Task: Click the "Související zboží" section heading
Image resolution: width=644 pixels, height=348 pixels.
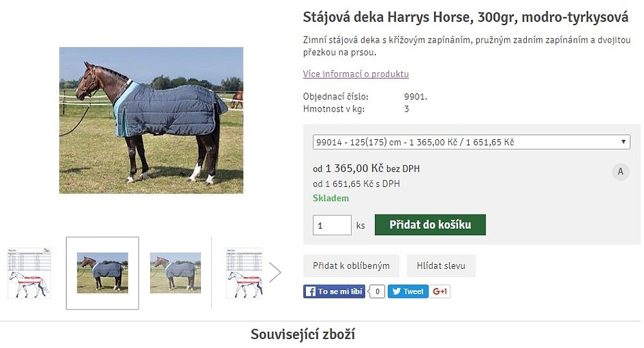Action: tap(303, 334)
